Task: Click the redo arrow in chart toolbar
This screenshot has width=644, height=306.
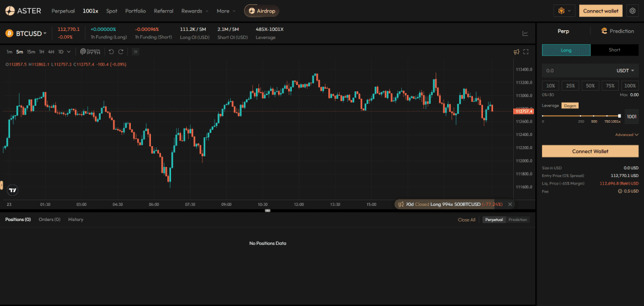Action: coord(121,52)
